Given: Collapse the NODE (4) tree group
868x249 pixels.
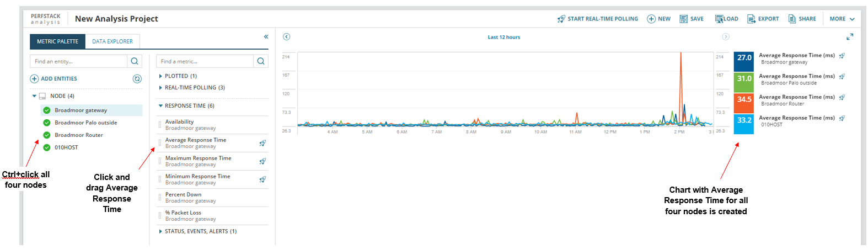Looking at the screenshot, I should [34, 96].
